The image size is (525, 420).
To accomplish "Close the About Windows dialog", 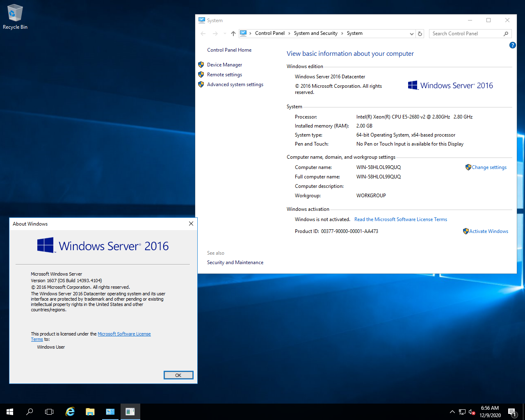I will coord(191,224).
